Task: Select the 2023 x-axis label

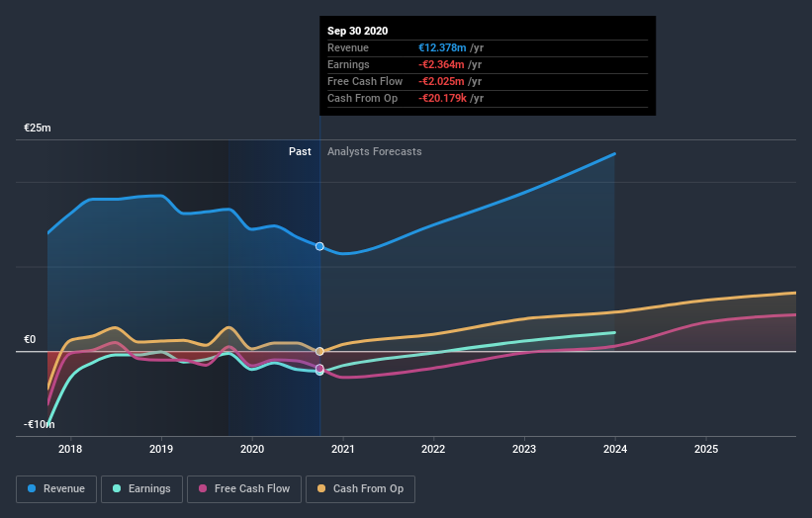Action: (524, 449)
